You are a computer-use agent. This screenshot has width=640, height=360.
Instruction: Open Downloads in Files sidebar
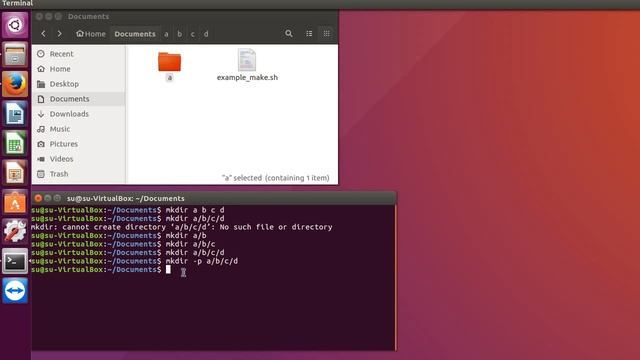(x=79, y=114)
